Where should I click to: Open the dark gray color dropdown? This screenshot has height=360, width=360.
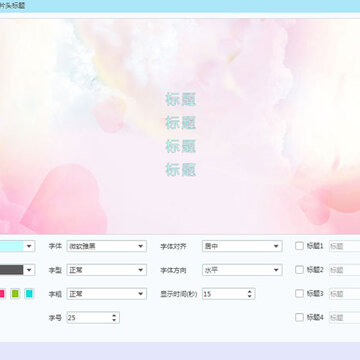pyautogui.click(x=29, y=270)
